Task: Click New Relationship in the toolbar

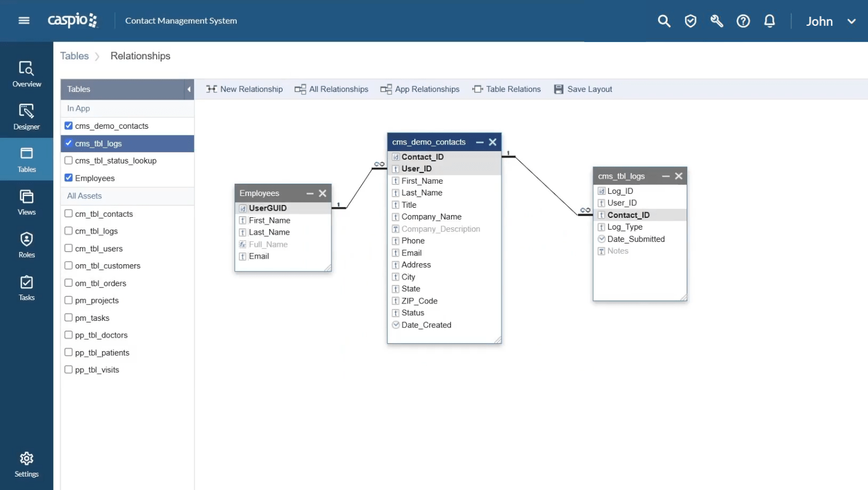Action: 244,89
